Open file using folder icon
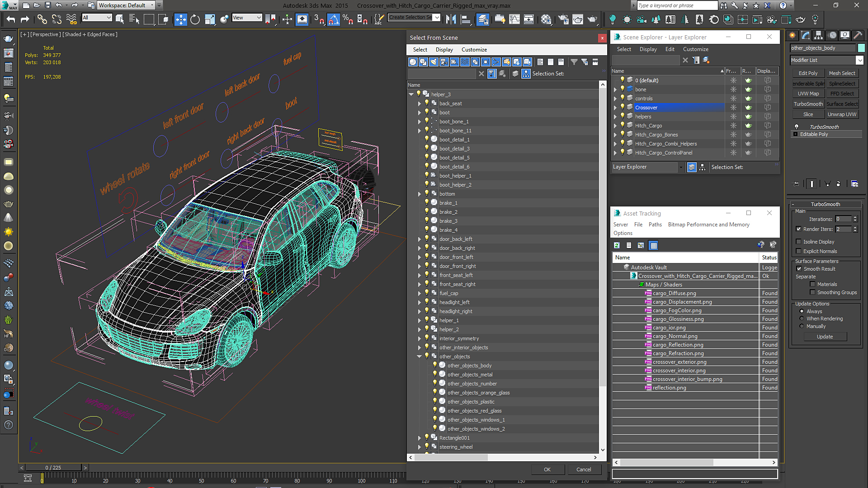 [x=37, y=5]
